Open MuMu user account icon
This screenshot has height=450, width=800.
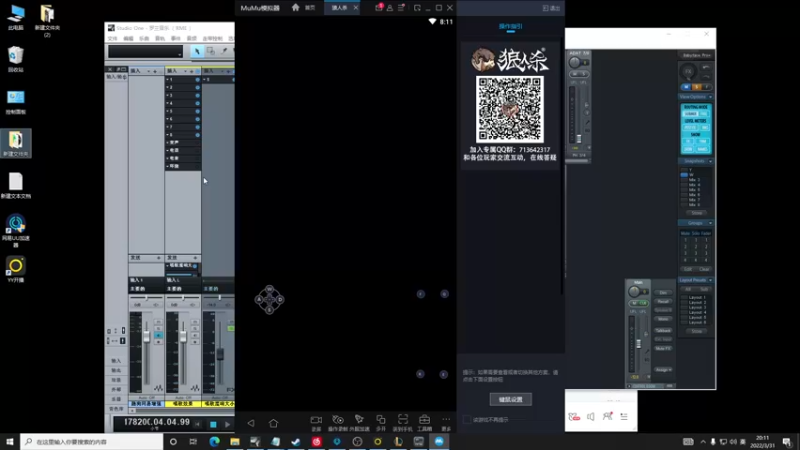point(390,8)
